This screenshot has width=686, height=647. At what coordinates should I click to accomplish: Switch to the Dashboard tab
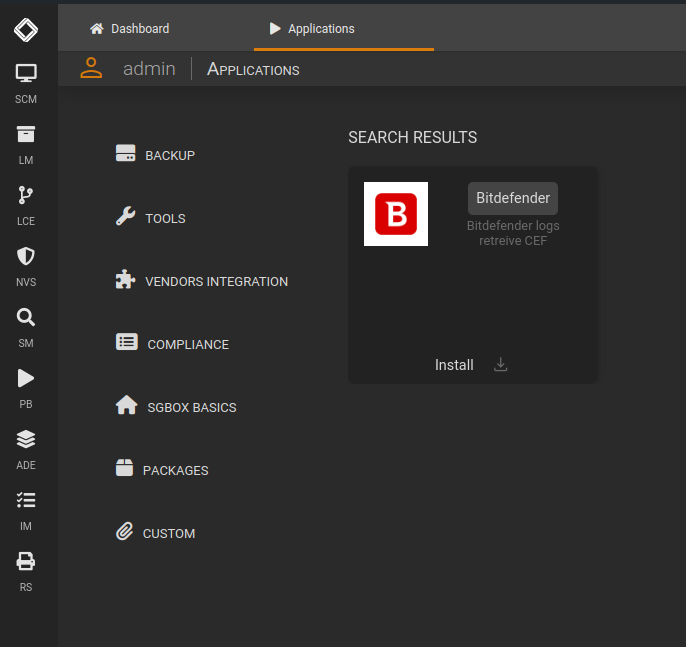pos(130,29)
